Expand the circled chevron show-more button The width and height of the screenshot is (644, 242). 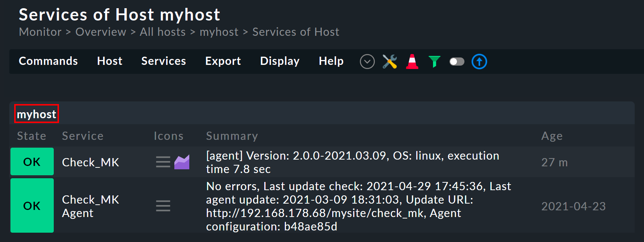click(x=367, y=62)
